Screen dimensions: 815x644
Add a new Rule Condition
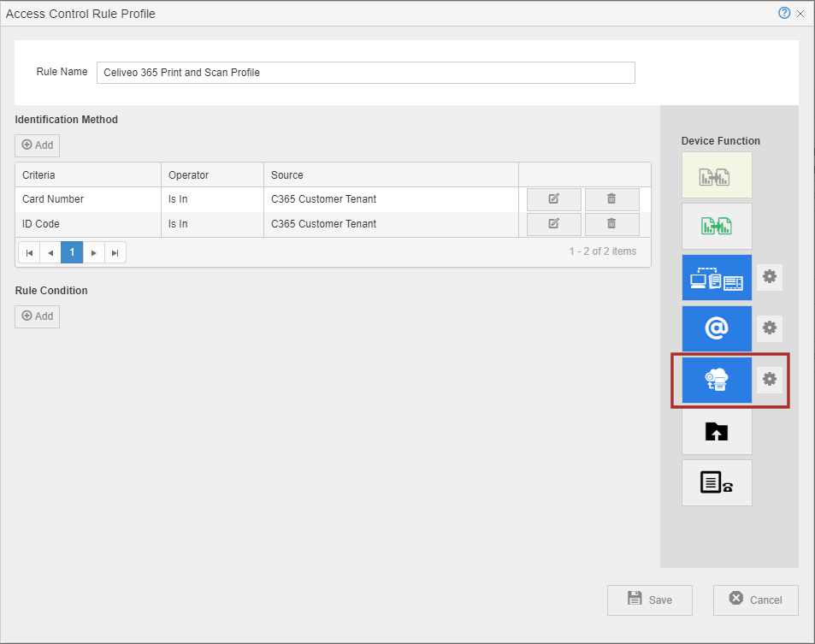click(37, 316)
